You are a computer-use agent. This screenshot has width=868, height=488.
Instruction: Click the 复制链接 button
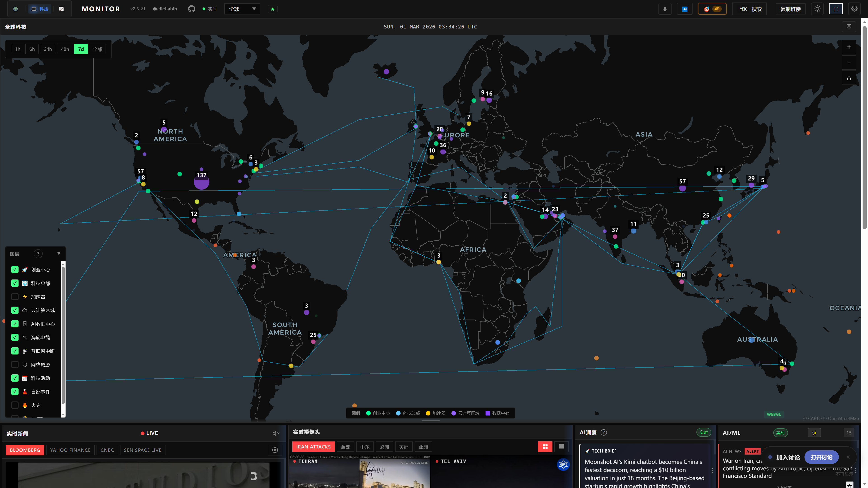790,9
